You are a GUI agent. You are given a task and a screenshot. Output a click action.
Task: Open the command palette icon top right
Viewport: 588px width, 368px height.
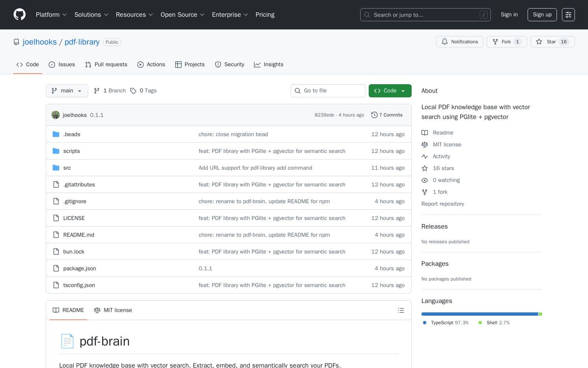[568, 15]
